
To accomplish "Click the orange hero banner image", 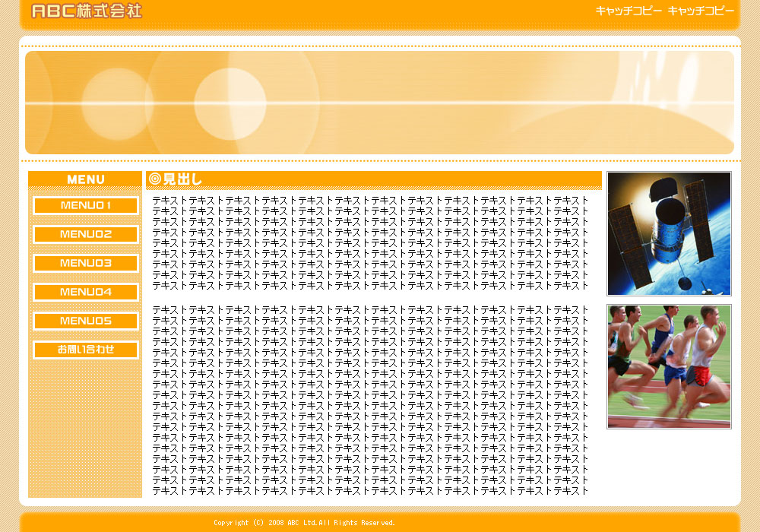I will [379, 103].
